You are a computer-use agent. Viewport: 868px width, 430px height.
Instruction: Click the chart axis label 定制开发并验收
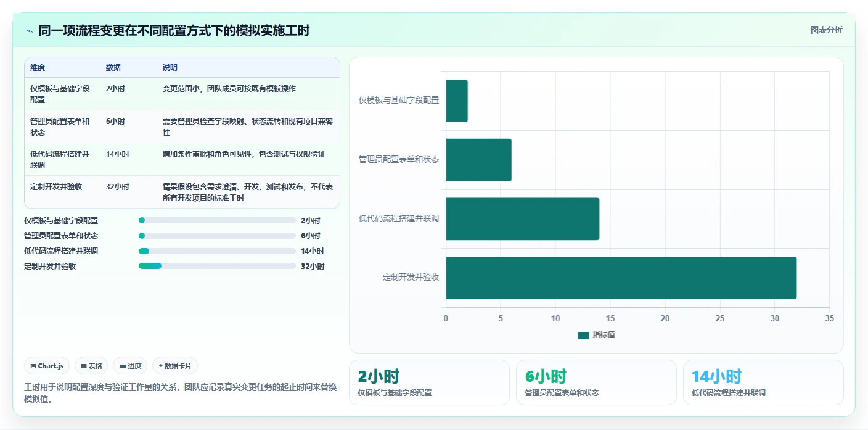[x=411, y=278]
